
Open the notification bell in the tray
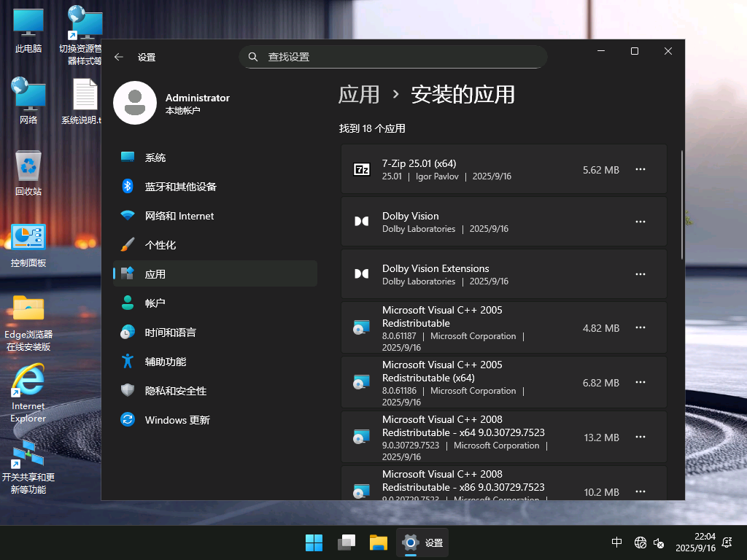coord(727,542)
